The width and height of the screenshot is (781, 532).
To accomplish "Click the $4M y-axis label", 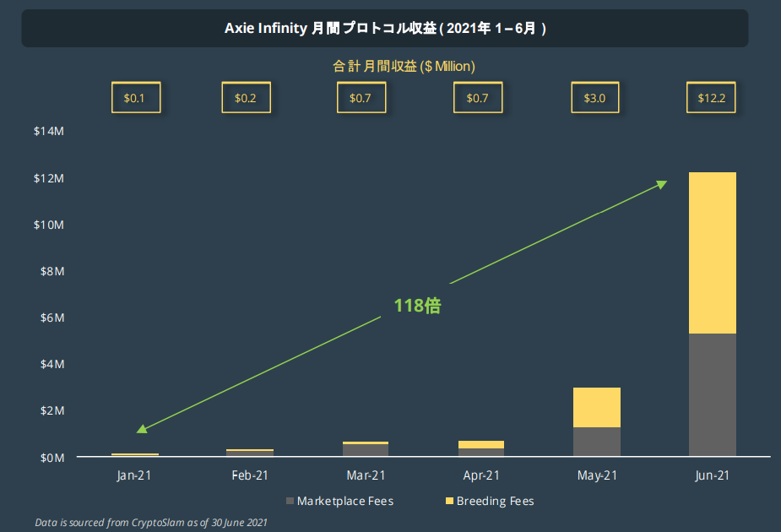I will pos(52,364).
